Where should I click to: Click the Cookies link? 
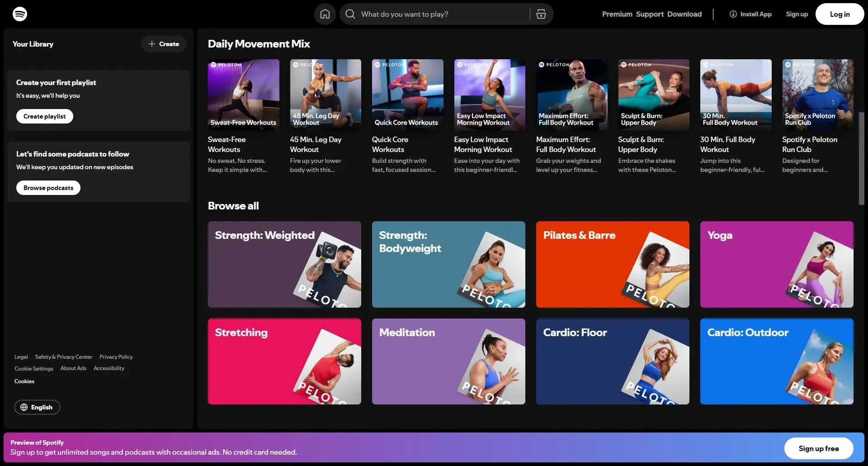[24, 381]
